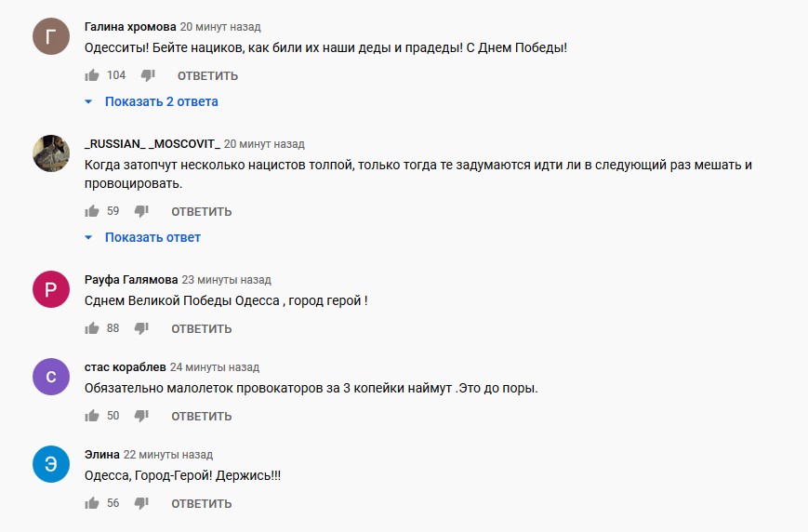Like Элина's comment with thumbs up
Viewport: 808px width, 532px height.
coord(92,504)
